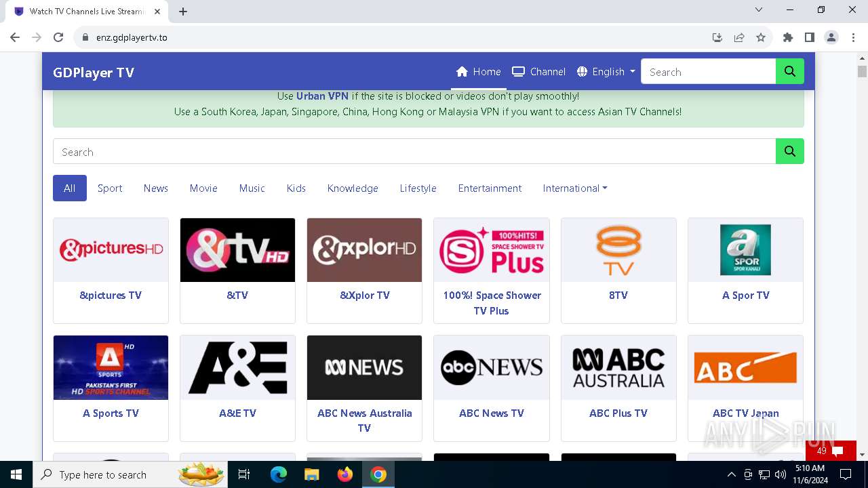868x488 pixels.
Task: Click the page vertical scrollbar thumb
Action: [x=862, y=71]
